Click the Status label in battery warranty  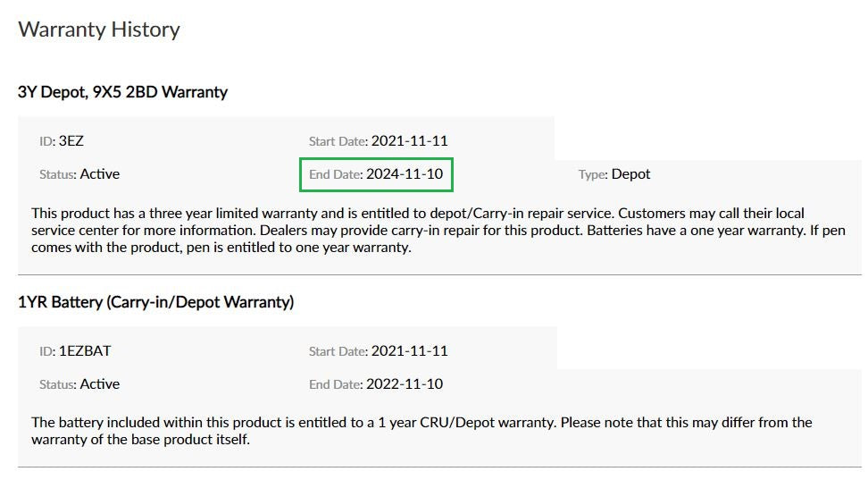[x=58, y=385]
